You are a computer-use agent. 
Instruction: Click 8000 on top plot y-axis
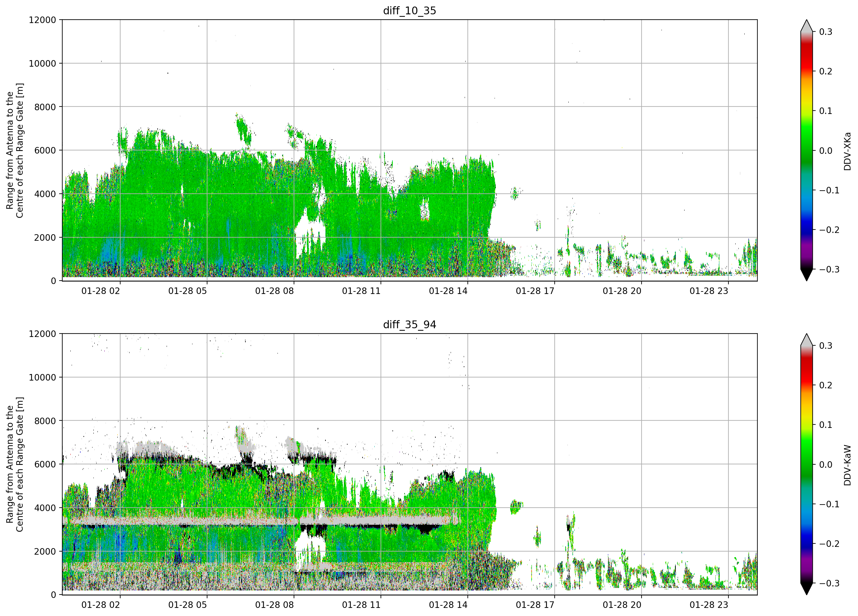pos(45,107)
